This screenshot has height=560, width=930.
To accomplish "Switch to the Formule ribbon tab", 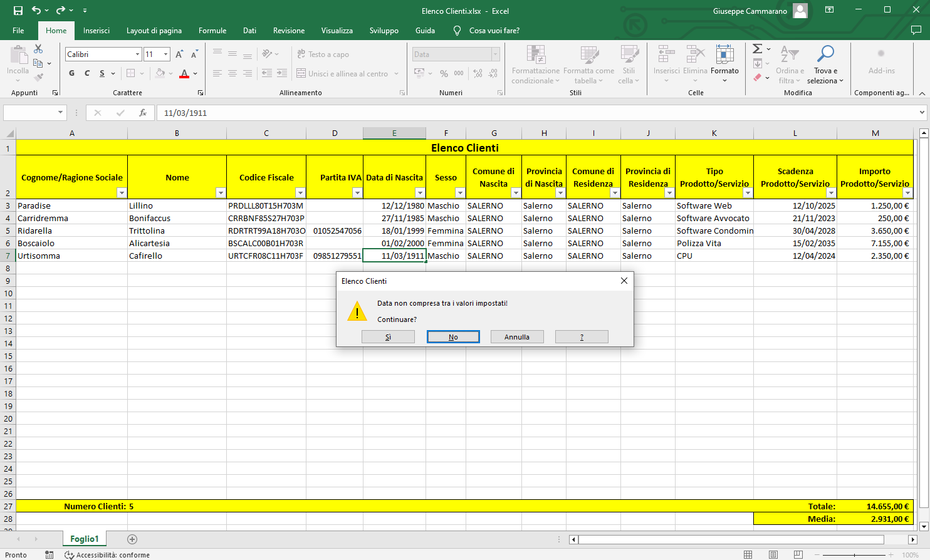I will [212, 31].
